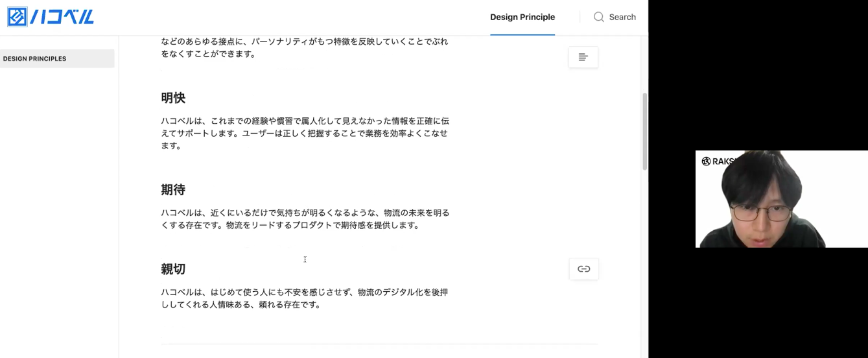The height and width of the screenshot is (358, 868).
Task: Select the presenter's webcam video thumbnail
Action: coord(782,199)
